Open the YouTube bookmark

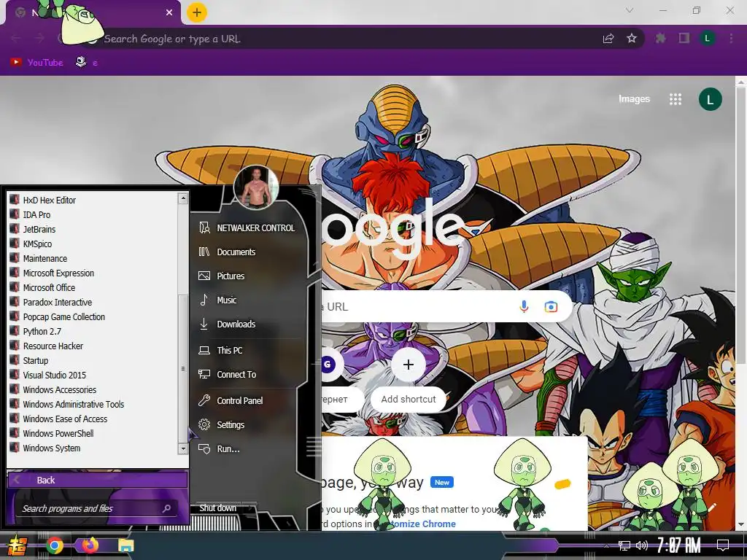(36, 63)
